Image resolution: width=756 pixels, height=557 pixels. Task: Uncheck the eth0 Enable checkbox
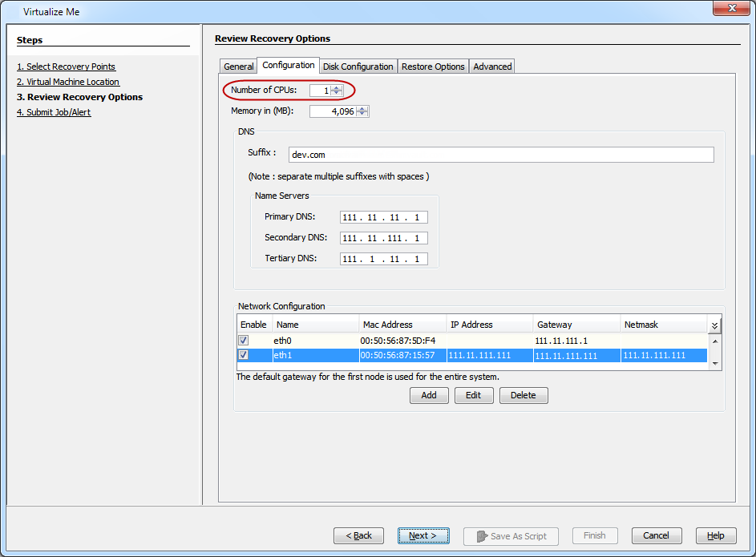pos(244,341)
